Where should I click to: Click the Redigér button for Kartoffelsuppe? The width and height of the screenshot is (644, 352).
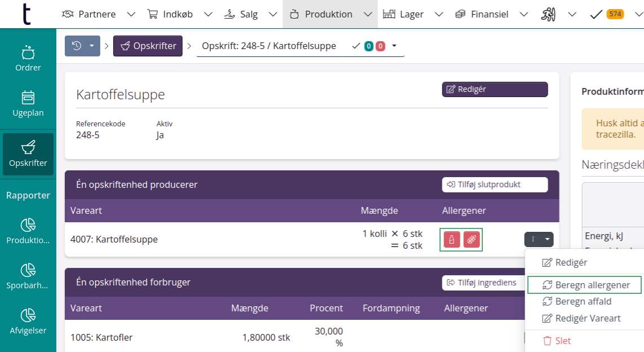494,89
